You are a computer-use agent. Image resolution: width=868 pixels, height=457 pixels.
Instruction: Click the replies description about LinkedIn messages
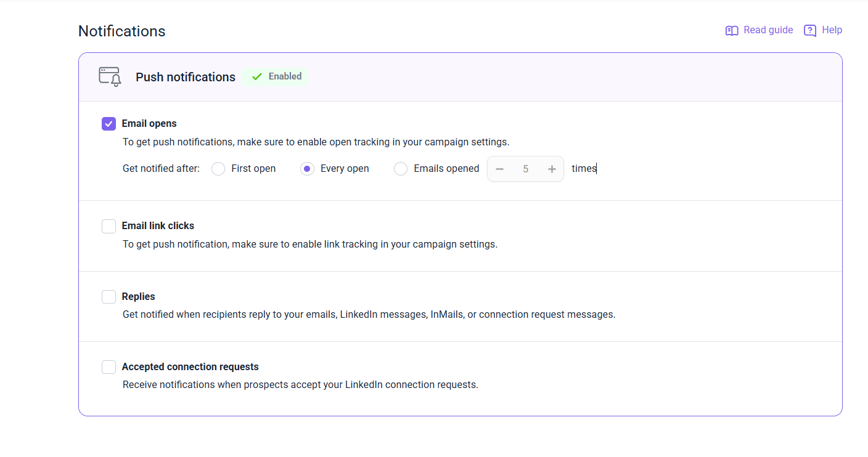click(369, 315)
